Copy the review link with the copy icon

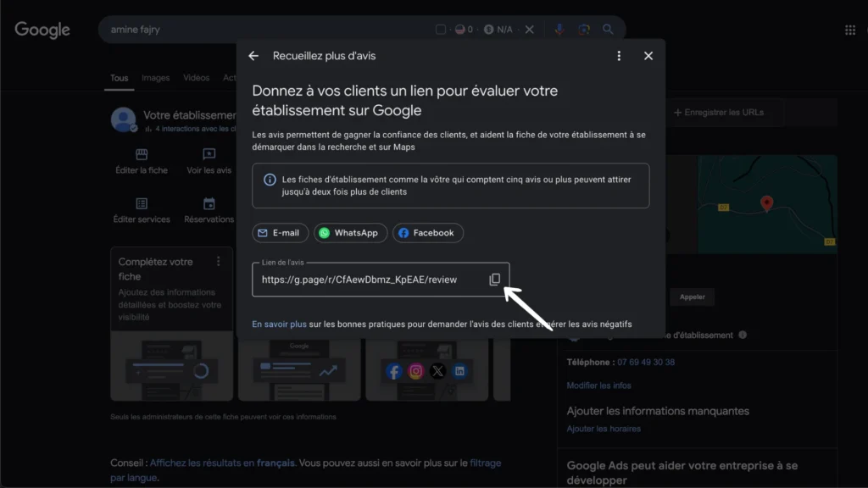point(494,280)
